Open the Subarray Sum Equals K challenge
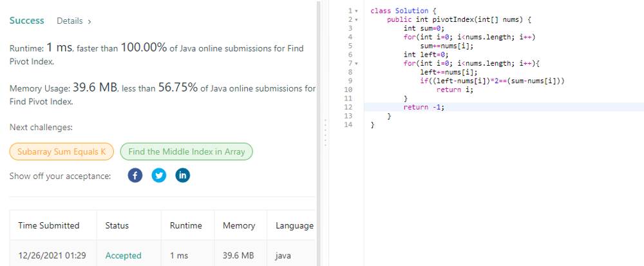 (61, 152)
